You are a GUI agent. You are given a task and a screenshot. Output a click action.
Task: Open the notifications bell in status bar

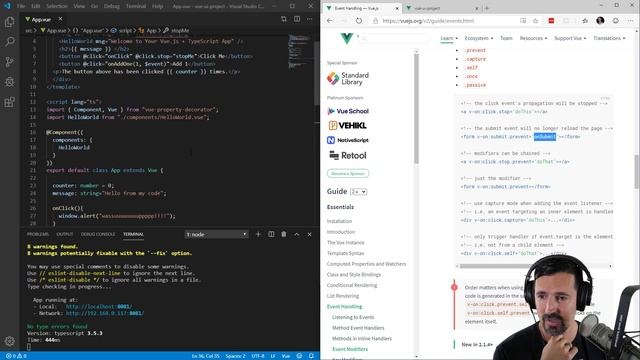[x=311, y=356]
